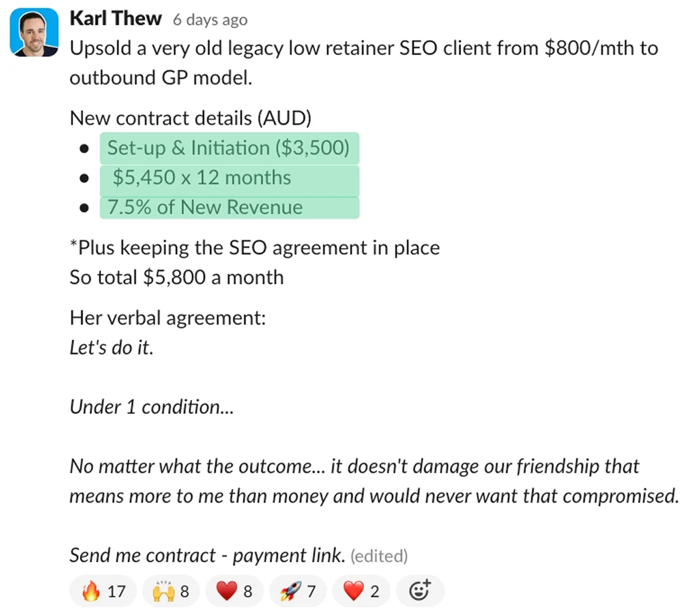Click the "*Plus keeping the SEO agreement" line
The image size is (685, 616).
254,247
